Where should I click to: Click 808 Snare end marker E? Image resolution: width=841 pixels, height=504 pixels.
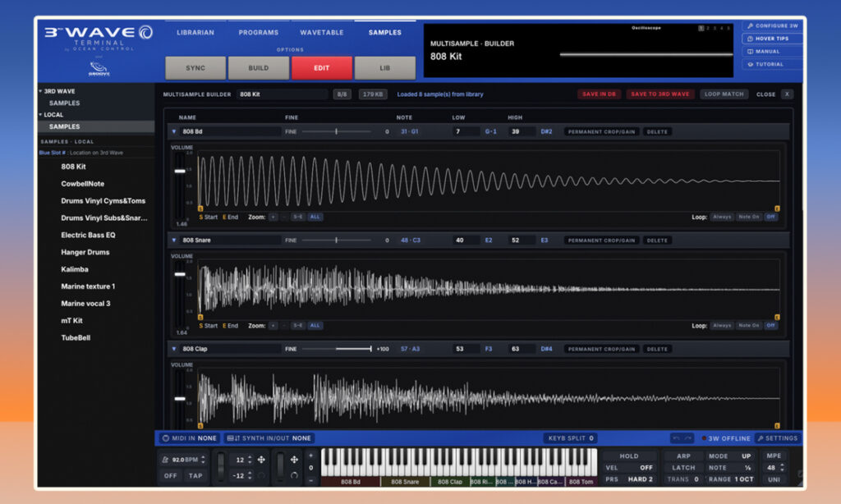pyautogui.click(x=777, y=318)
